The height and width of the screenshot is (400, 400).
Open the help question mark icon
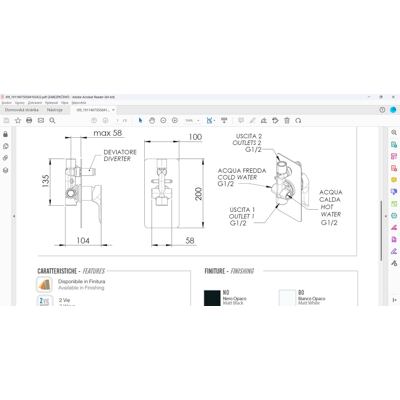tap(382, 110)
